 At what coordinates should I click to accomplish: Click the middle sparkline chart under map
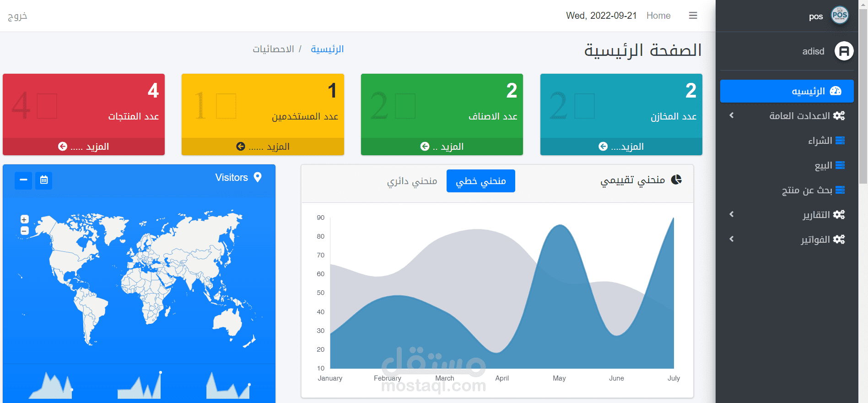click(x=139, y=385)
